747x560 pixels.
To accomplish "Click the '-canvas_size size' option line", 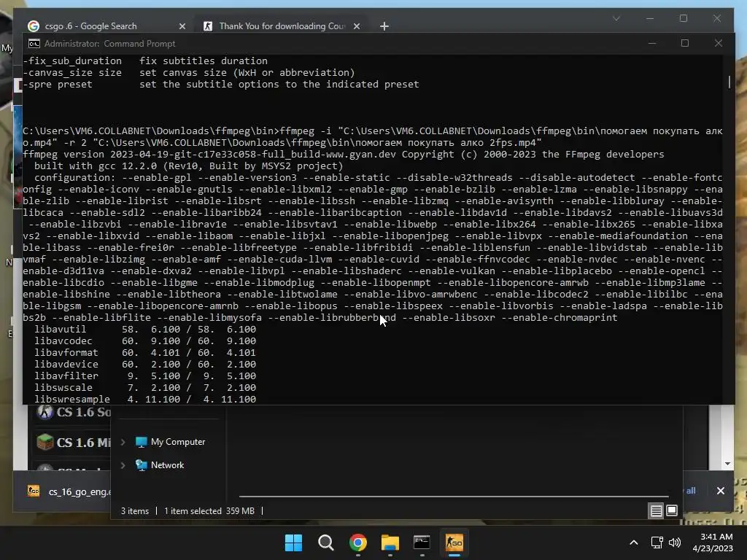I will (189, 73).
